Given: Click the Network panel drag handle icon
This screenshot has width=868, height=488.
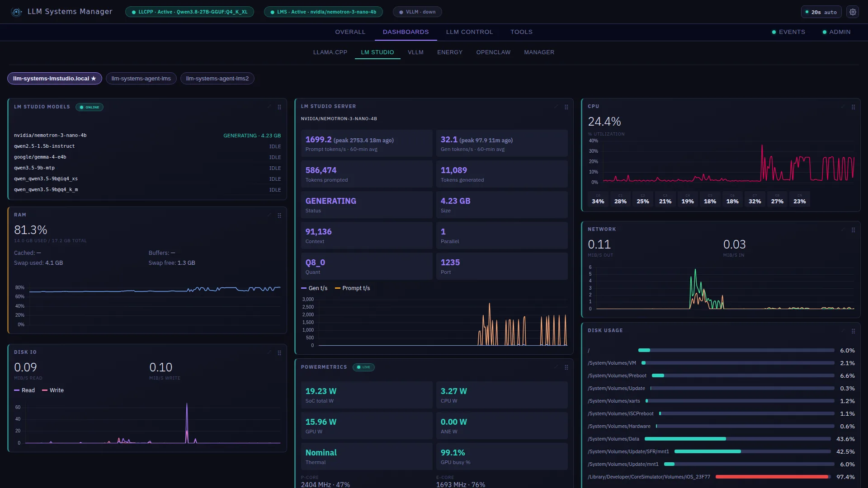Looking at the screenshot, I should [x=854, y=230].
